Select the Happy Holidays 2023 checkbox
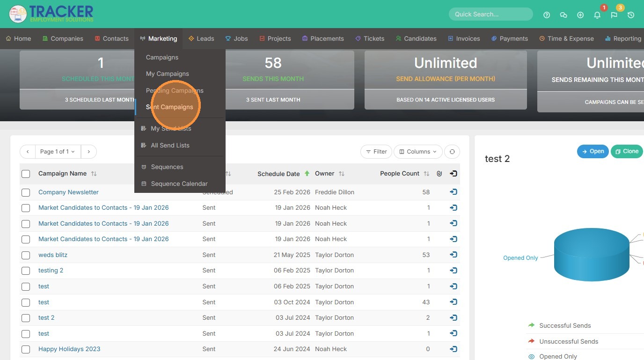 [x=26, y=349]
